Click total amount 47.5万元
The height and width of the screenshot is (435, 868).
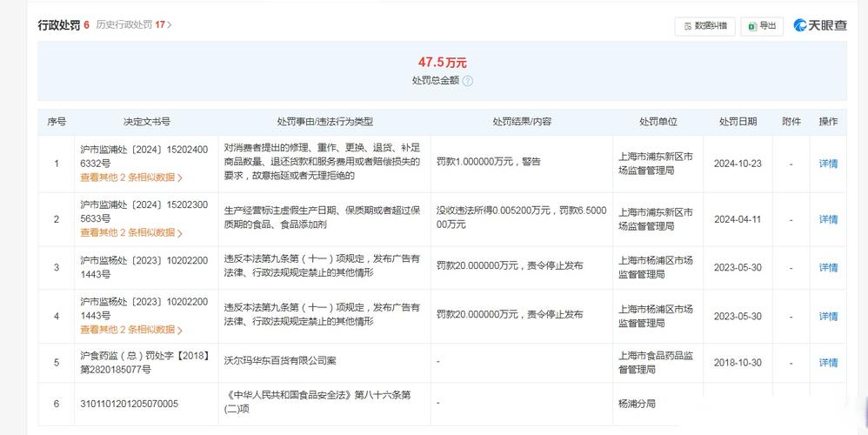[443, 63]
